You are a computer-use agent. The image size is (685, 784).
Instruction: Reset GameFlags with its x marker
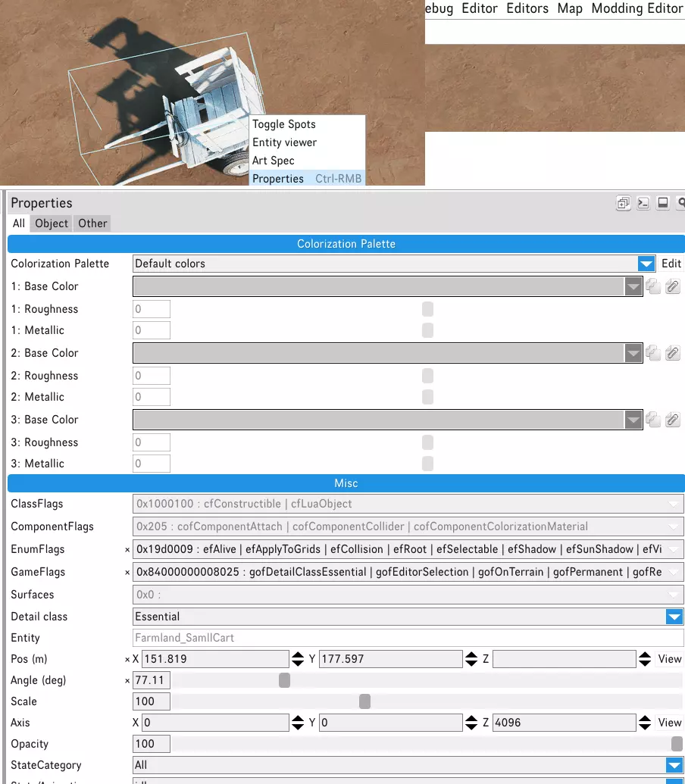tap(127, 573)
